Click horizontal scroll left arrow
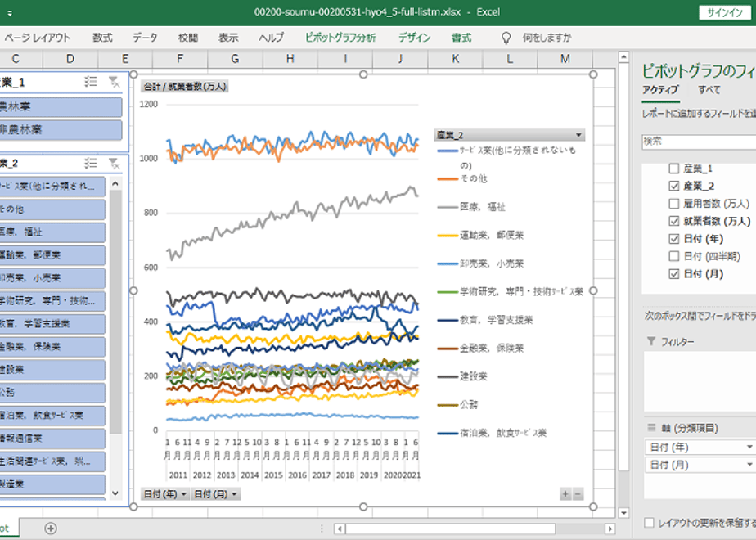The width and height of the screenshot is (756, 540). pos(340,529)
